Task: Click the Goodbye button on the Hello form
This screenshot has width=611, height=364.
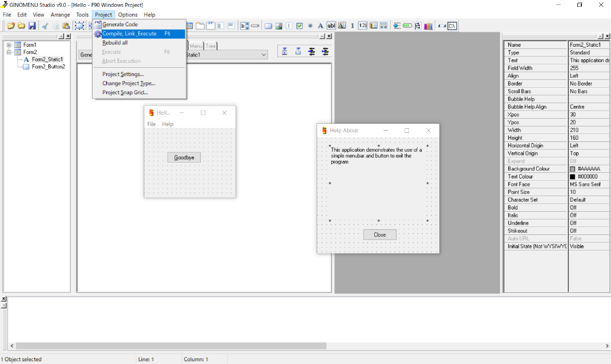Action: click(184, 157)
